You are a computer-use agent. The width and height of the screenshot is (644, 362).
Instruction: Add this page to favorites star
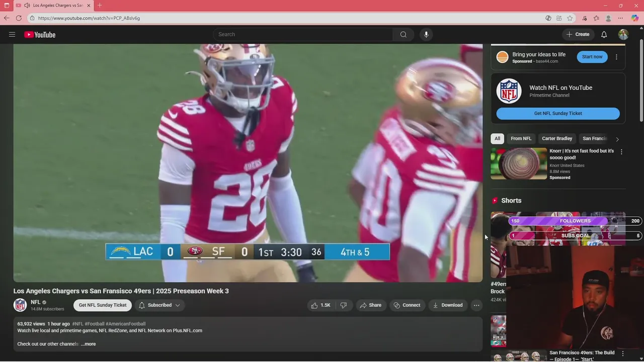tap(570, 18)
